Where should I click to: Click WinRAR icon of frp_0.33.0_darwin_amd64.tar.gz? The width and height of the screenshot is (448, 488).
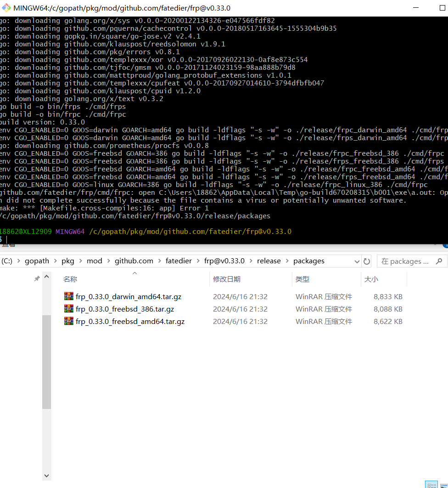(x=69, y=296)
